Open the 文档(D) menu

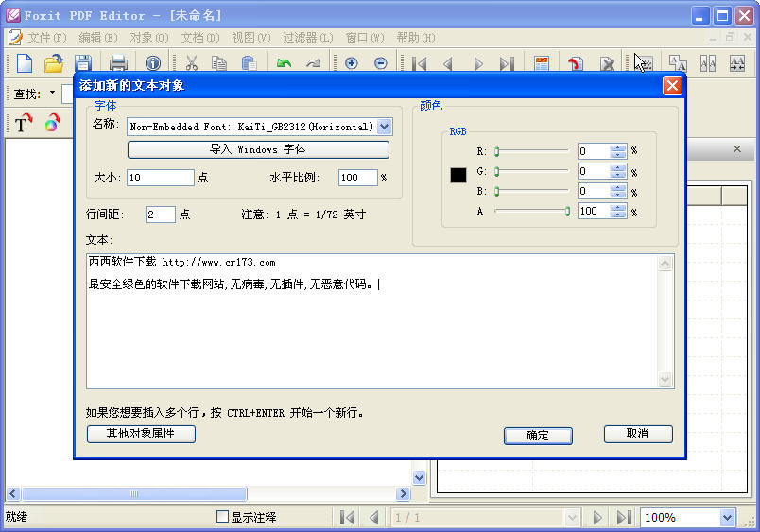coord(199,37)
